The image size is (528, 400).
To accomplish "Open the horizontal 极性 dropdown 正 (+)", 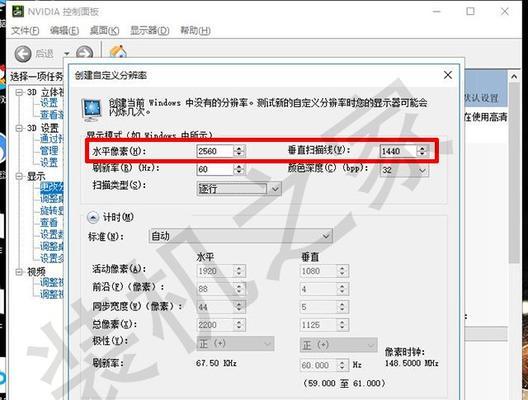I will tap(235, 344).
